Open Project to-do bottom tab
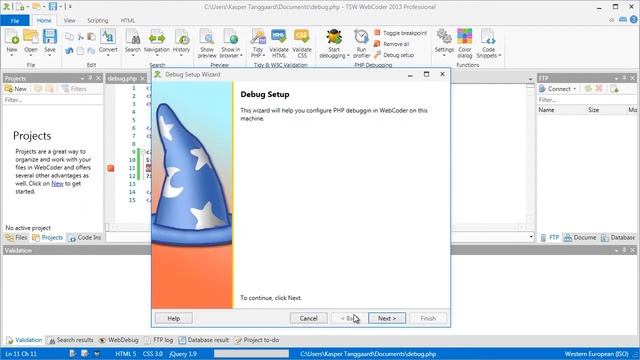This screenshot has height=360, width=640. [x=257, y=340]
